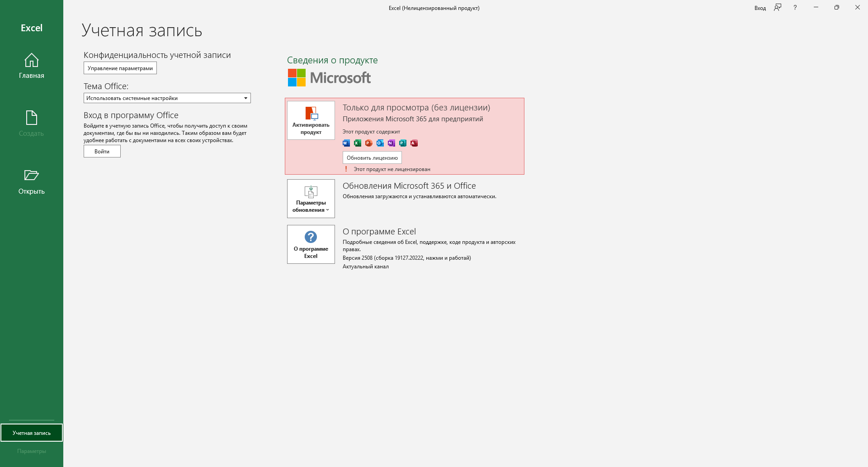The height and width of the screenshot is (467, 868).
Task: Click the Outlook app icon
Action: [x=380, y=143]
